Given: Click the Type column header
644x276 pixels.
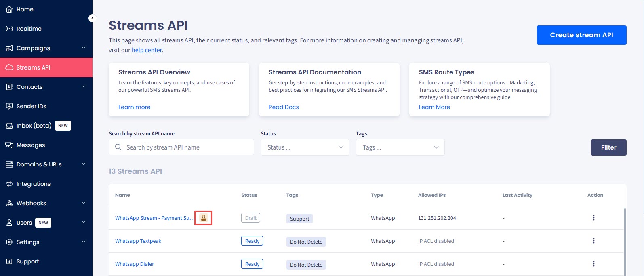Looking at the screenshot, I should pyautogui.click(x=377, y=195).
